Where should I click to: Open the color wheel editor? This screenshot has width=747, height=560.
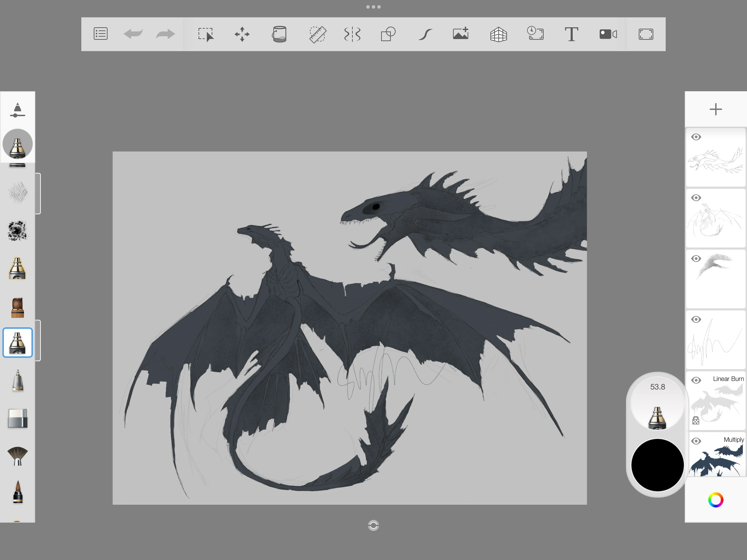(716, 500)
